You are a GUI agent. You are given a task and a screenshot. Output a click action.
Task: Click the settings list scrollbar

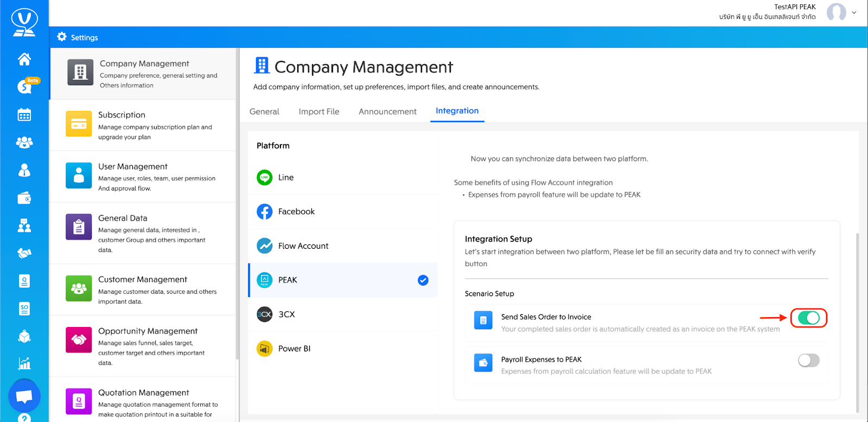238,204
